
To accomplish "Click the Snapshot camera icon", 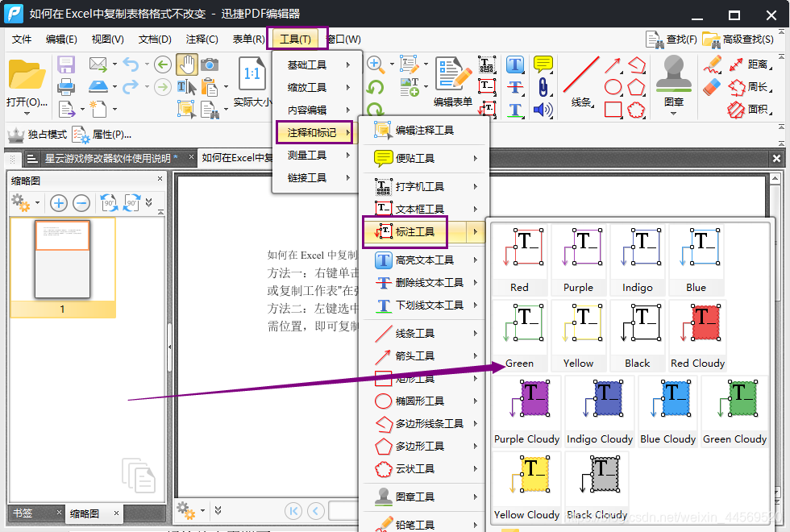I will (x=210, y=64).
